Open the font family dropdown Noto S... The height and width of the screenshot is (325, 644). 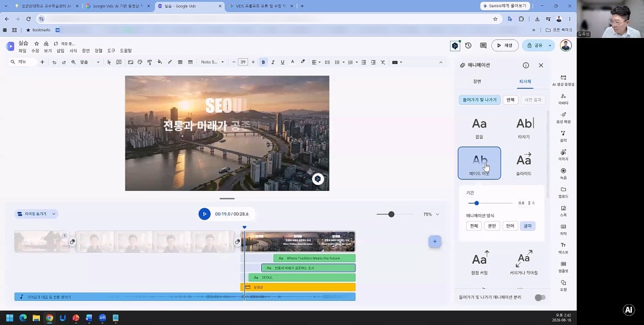point(212,62)
